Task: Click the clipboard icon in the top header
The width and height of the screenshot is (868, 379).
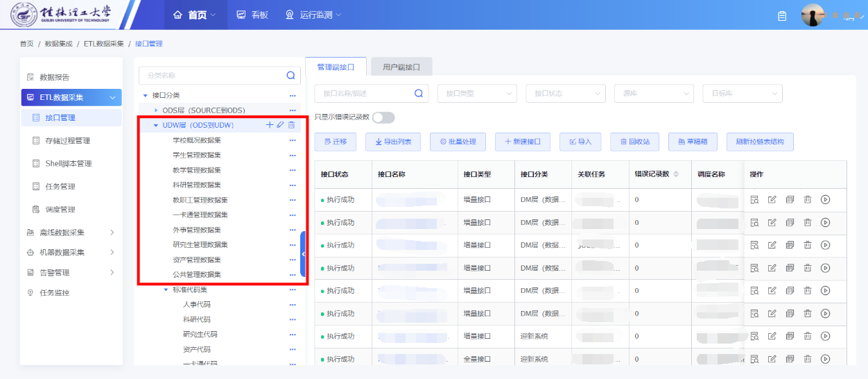Action: tap(782, 16)
